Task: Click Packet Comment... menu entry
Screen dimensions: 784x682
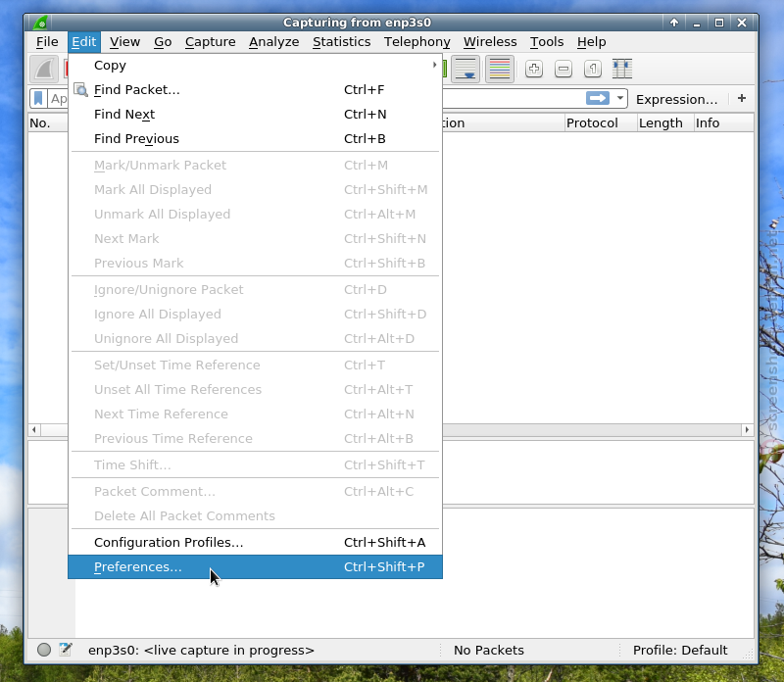Action: tap(255, 492)
